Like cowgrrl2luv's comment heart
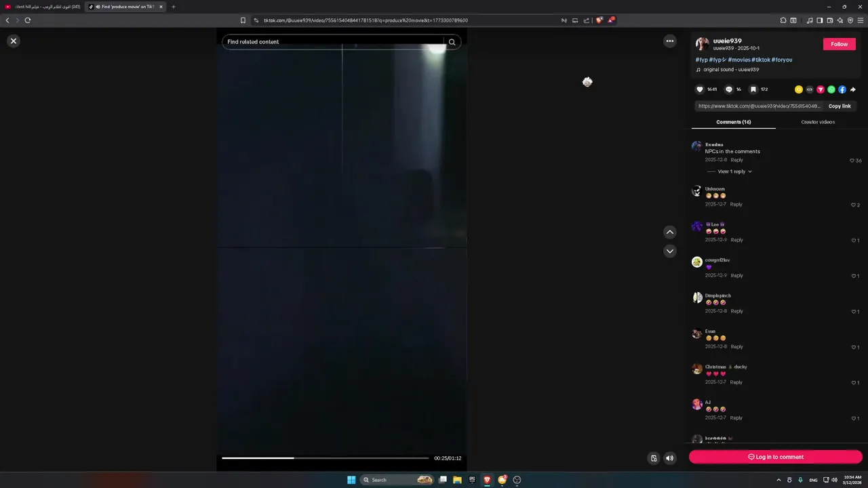 coord(854,276)
